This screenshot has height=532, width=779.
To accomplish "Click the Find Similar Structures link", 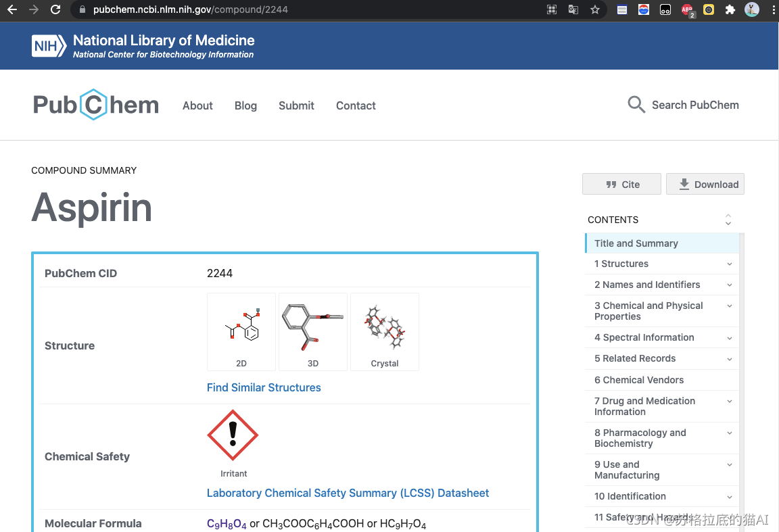I will [x=264, y=387].
